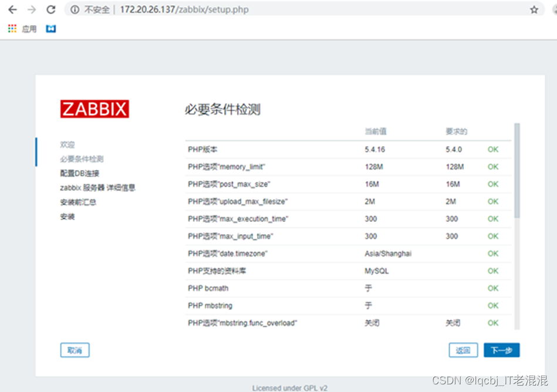Screen dimensions: 557x392
Task: Click the PHP bcmath row label
Action: click(x=208, y=288)
